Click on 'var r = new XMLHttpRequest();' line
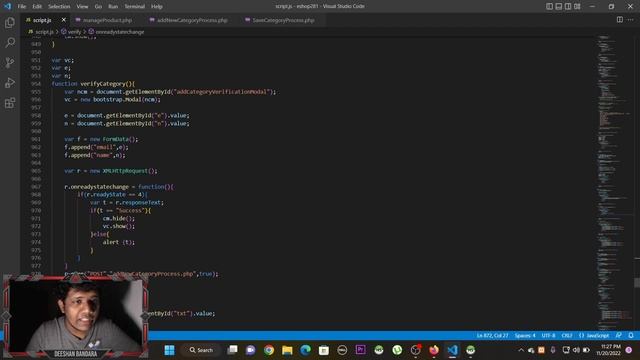Image resolution: width=640 pixels, height=360 pixels. click(x=111, y=171)
